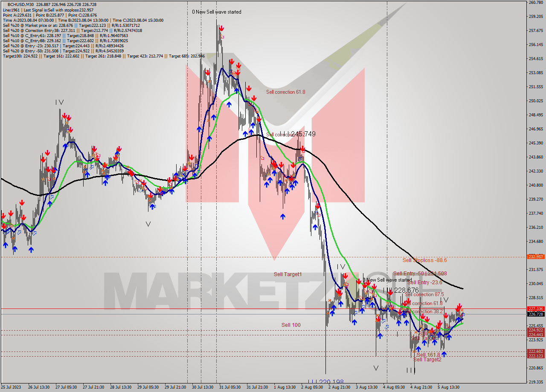Click the 224.443 price tag
The height and width of the screenshot is (392, 546).
click(x=536, y=335)
